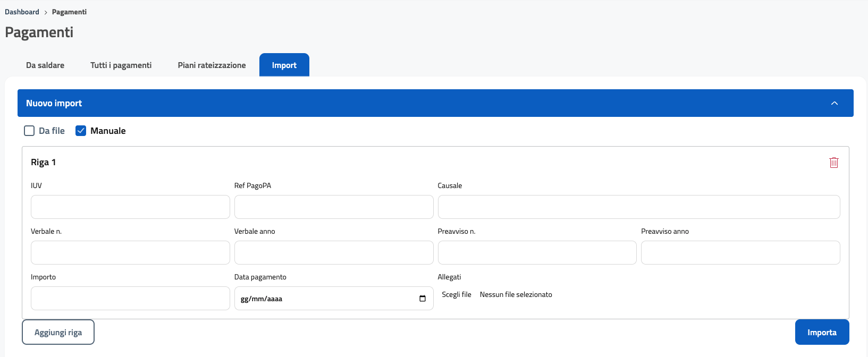This screenshot has height=357, width=868.
Task: Click into the Causale text field
Action: [638, 207]
